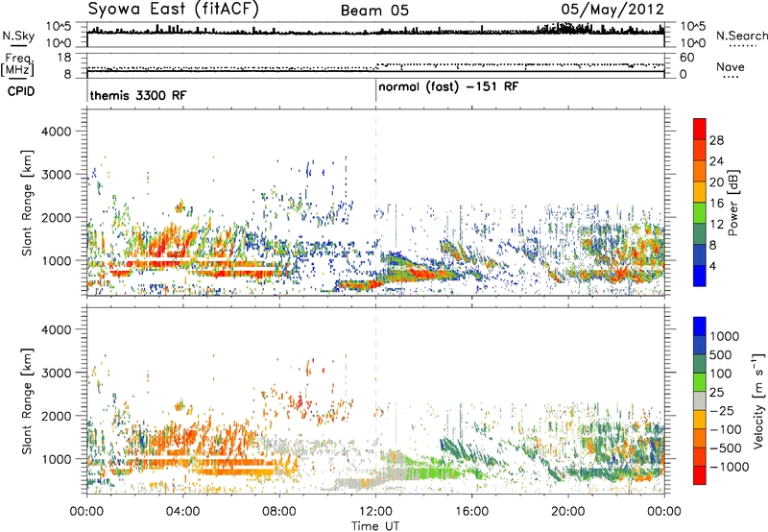Click the red bottom of velocity color bar

click(x=700, y=475)
